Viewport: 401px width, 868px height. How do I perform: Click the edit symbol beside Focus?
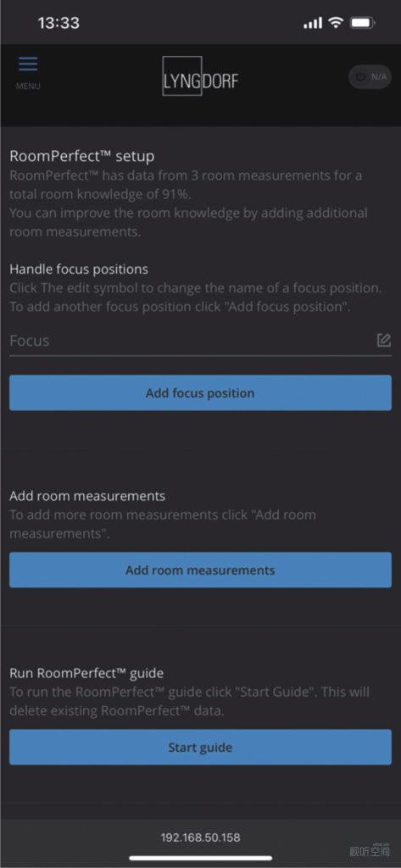[384, 340]
